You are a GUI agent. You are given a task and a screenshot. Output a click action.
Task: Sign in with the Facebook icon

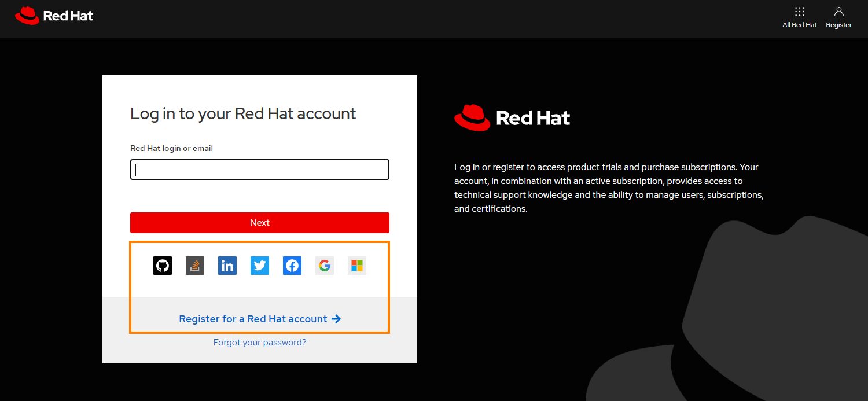[292, 266]
